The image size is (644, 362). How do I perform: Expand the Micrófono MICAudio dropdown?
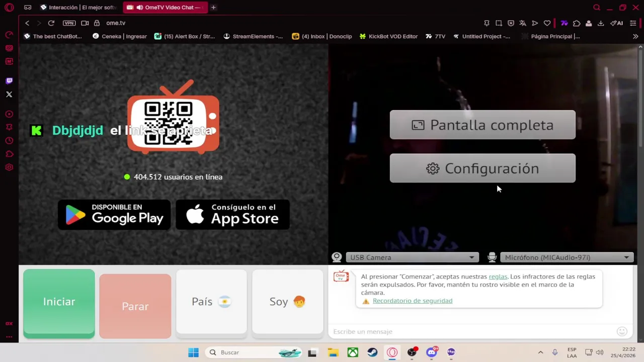pos(567,257)
